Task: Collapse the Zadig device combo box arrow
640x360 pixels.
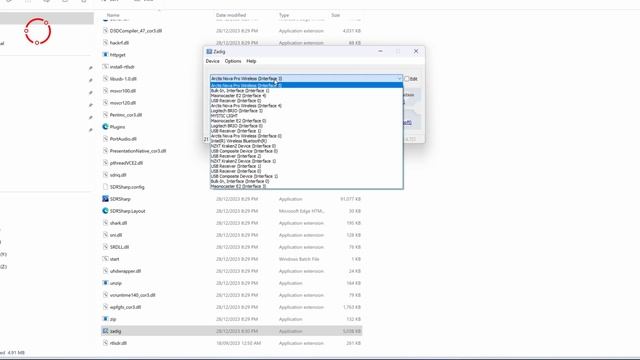Action: pos(399,78)
